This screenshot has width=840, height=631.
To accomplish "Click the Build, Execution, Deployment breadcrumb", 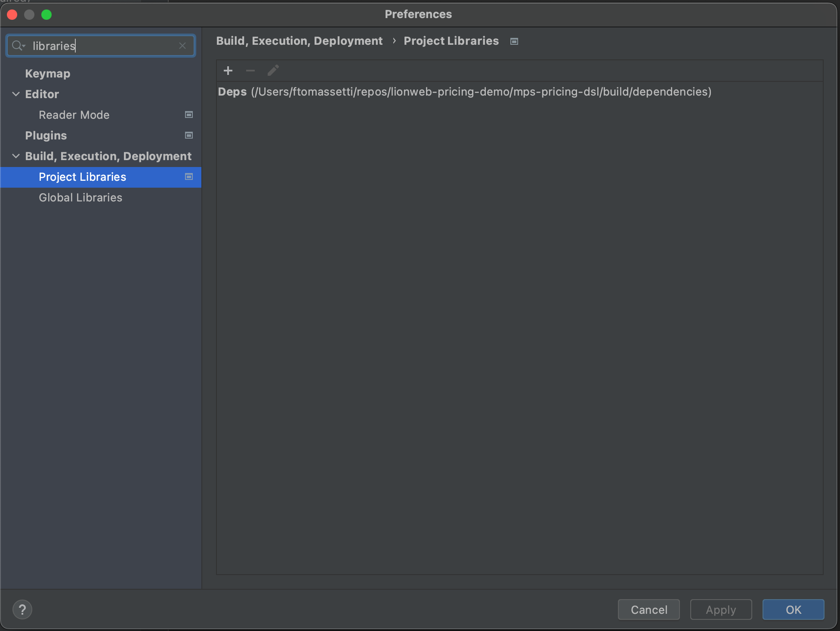I will click(x=300, y=41).
